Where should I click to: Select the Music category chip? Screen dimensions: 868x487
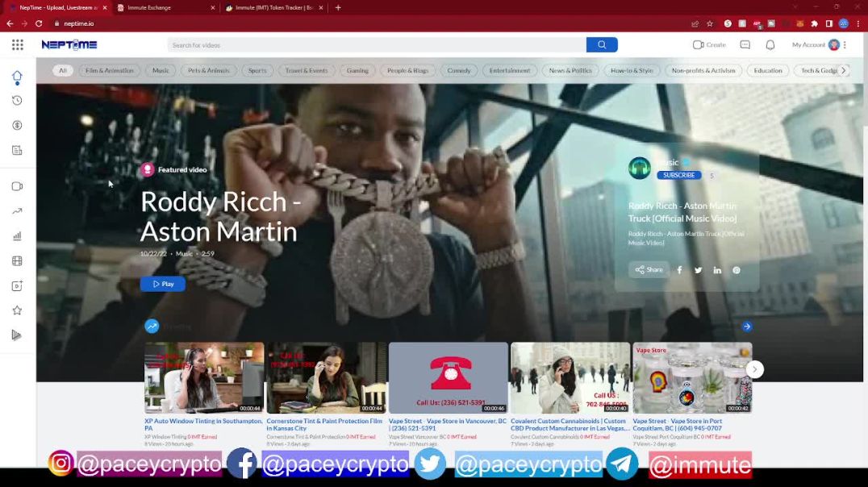[x=161, y=70]
